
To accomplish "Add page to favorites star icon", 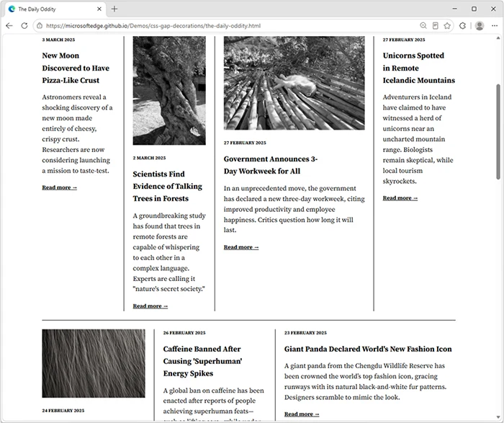I will (x=447, y=26).
